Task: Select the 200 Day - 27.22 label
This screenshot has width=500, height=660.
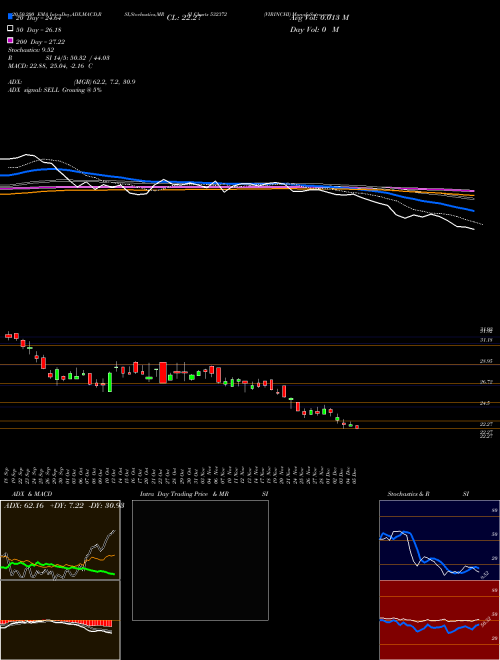Action: point(40,42)
